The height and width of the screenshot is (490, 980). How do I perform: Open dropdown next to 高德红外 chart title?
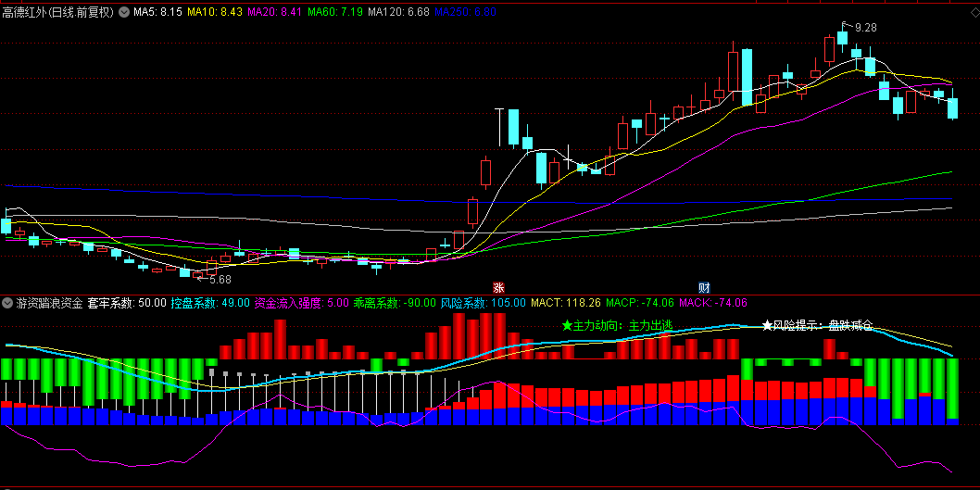pos(124,12)
